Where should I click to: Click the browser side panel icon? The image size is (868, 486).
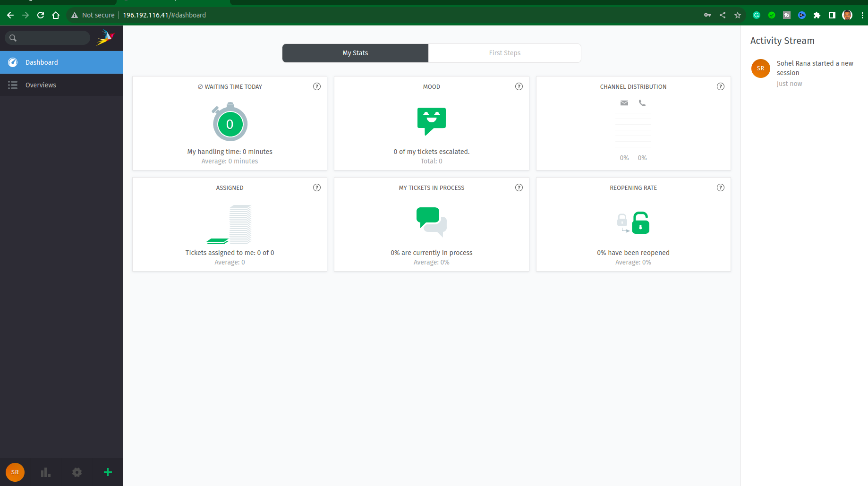pos(832,15)
